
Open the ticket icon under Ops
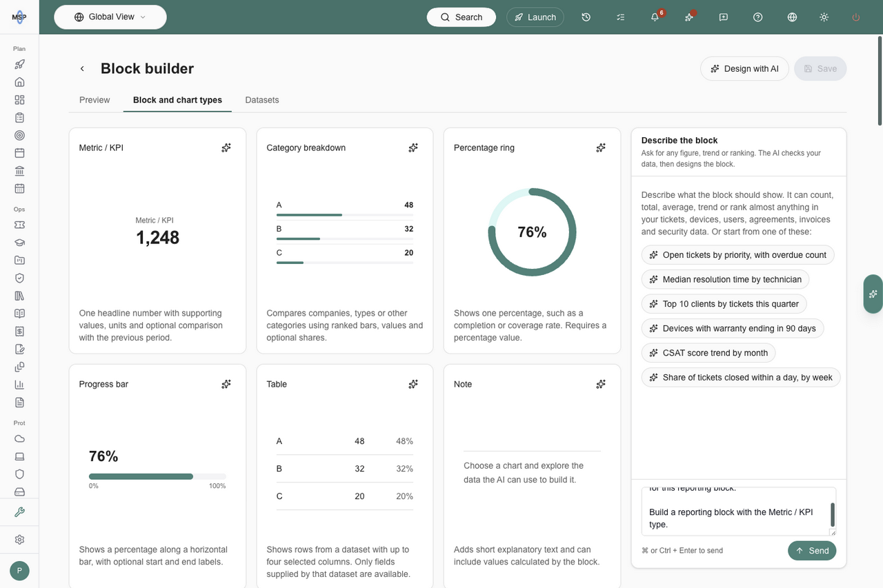[x=19, y=225]
